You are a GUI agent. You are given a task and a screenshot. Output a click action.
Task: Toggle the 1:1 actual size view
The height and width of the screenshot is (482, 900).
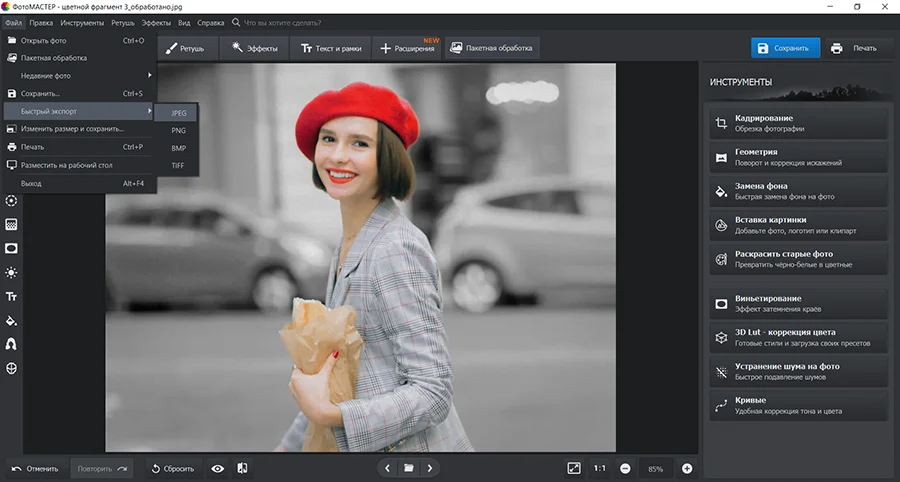[599, 468]
